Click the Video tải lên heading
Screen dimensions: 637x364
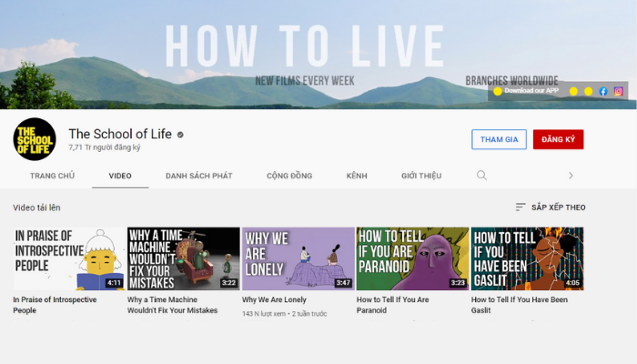point(36,207)
